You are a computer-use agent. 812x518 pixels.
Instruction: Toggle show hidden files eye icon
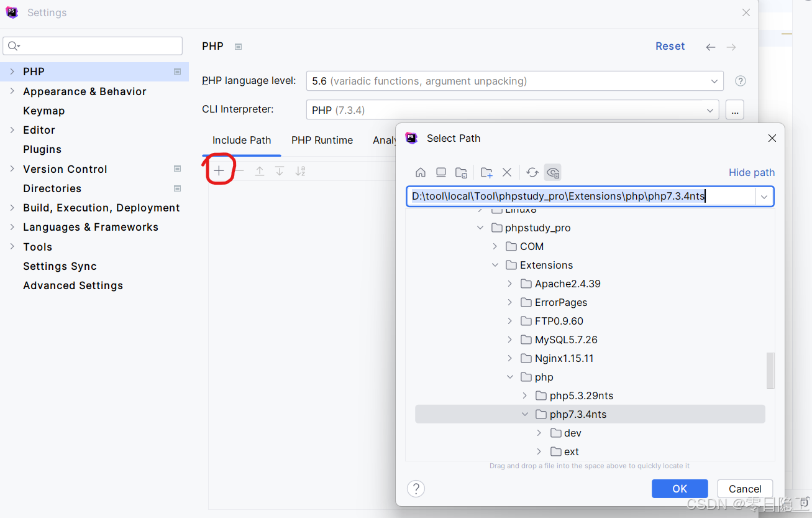point(552,172)
